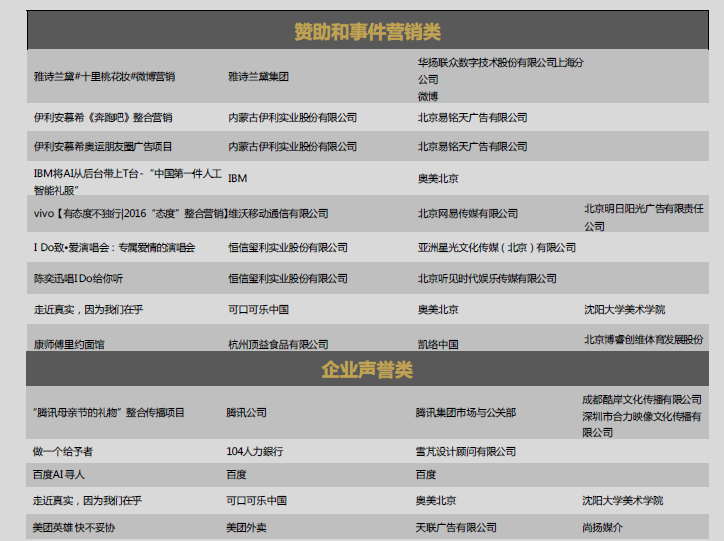Click 伊利安慕希《奔跑吧》整合营销 project name
This screenshot has width=724, height=541.
[x=103, y=118]
